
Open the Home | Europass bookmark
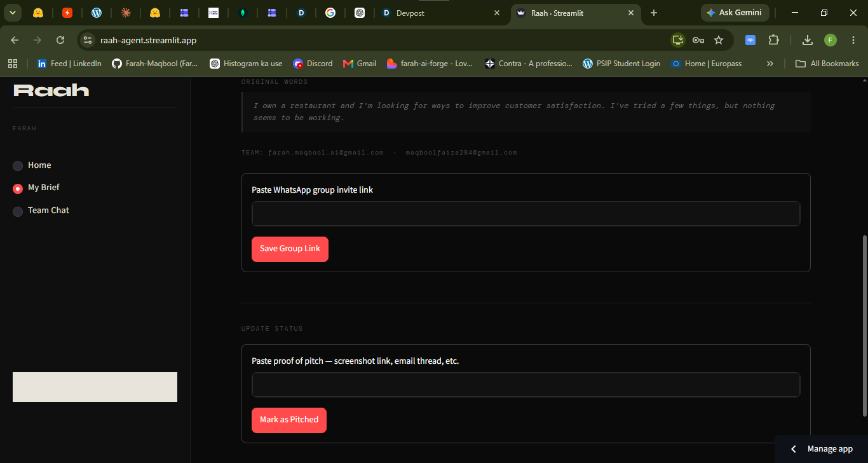point(707,64)
